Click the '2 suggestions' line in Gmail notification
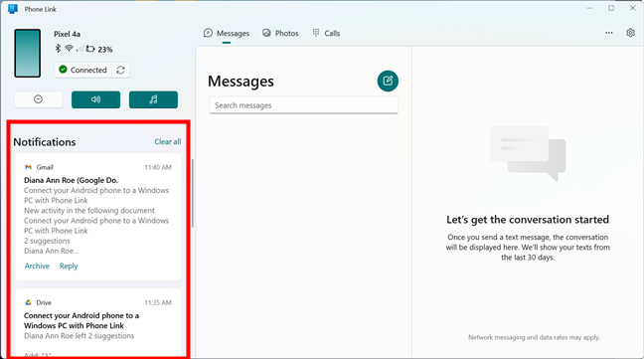 (47, 241)
